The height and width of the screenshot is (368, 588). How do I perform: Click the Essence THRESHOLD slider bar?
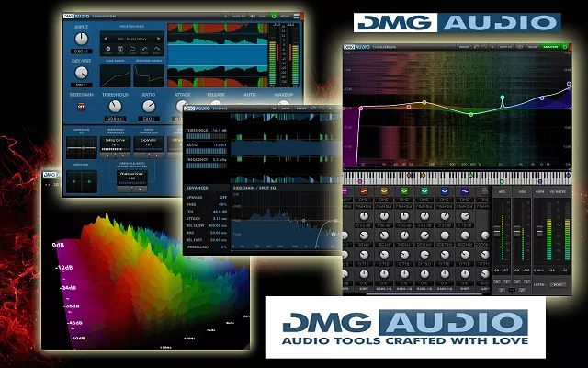206,137
